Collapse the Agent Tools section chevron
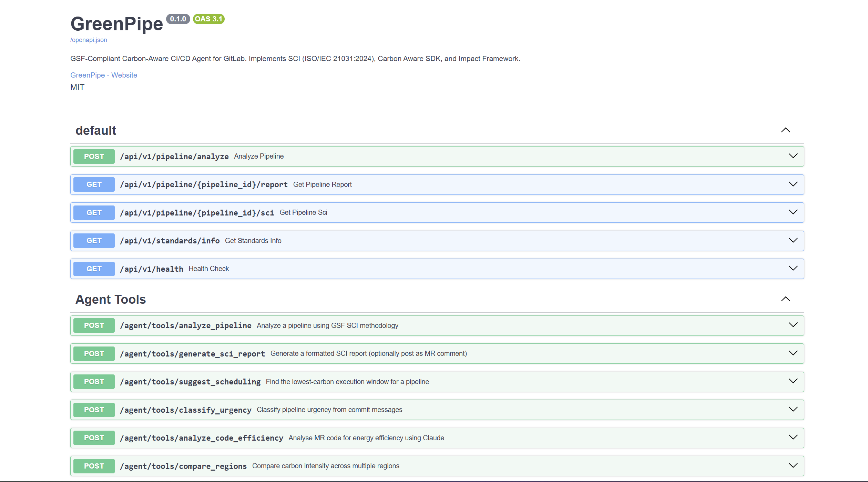This screenshot has width=868, height=482. pos(785,299)
